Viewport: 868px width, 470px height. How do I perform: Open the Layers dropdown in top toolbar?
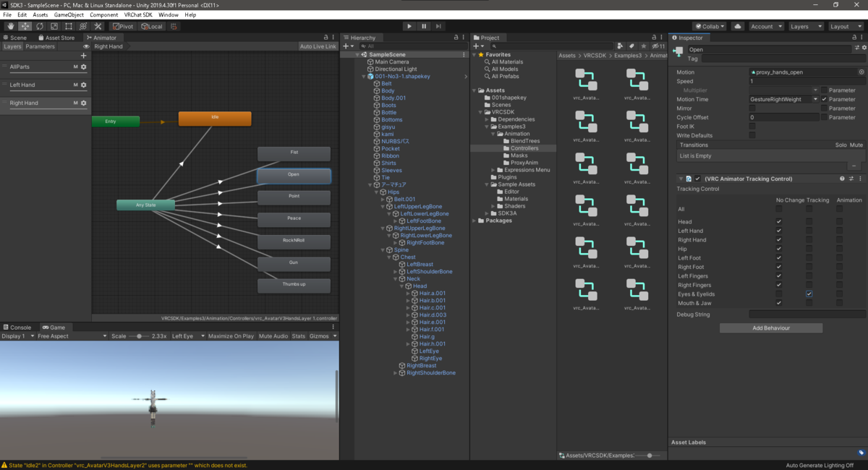tap(805, 26)
